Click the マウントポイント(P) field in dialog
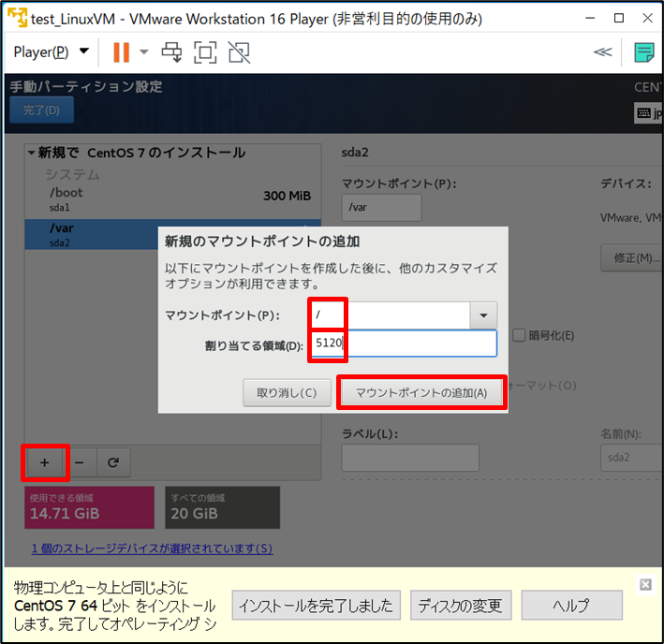664x644 pixels. (x=391, y=315)
